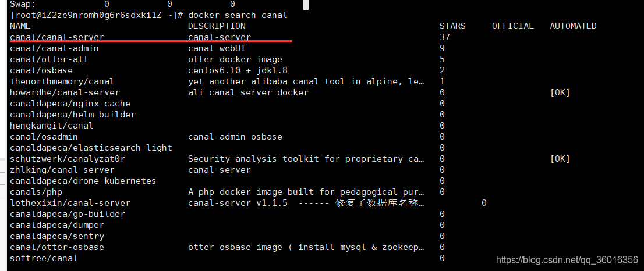The height and width of the screenshot is (271, 644).
Task: Click the canal/canal-admin entry
Action: click(54, 48)
